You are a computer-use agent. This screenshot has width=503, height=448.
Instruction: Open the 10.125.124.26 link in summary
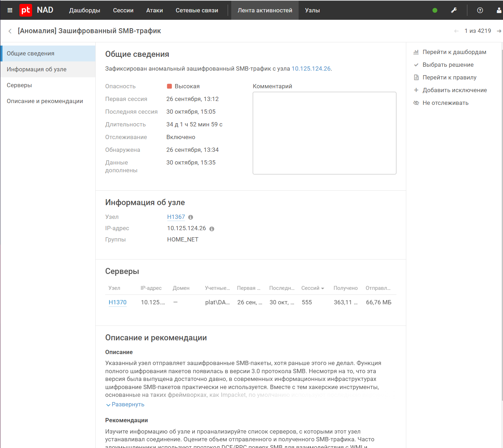coord(311,68)
